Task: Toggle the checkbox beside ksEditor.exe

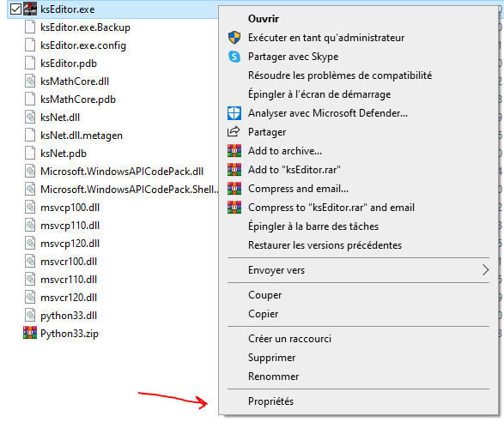Action: 15,9
